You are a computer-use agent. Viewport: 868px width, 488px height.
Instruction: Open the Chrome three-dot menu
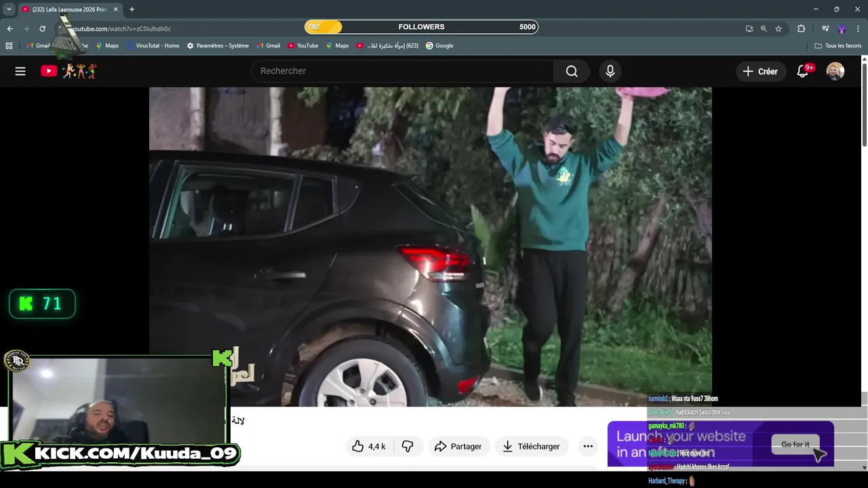[858, 28]
